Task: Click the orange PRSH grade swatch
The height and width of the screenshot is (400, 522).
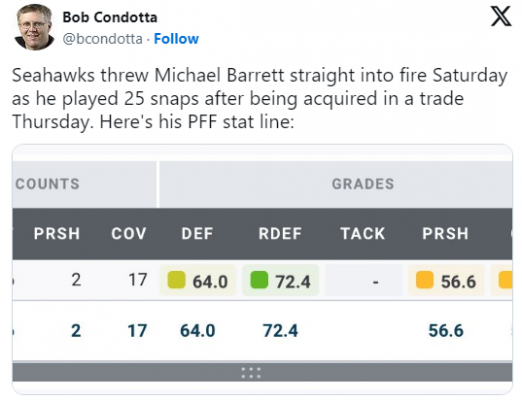Action: (x=425, y=279)
